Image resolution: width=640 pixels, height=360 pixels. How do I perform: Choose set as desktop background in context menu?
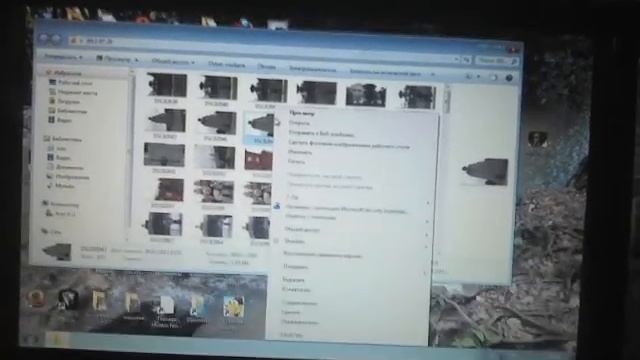point(349,144)
